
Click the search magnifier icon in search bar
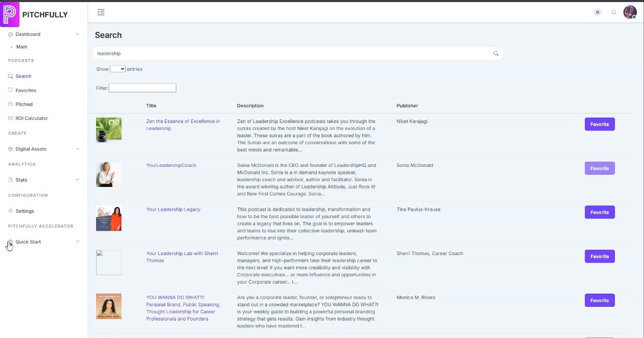496,53
